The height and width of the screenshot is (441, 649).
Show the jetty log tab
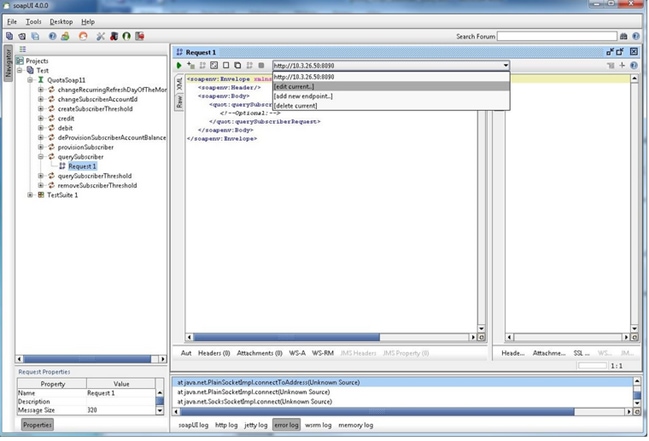tap(256, 425)
